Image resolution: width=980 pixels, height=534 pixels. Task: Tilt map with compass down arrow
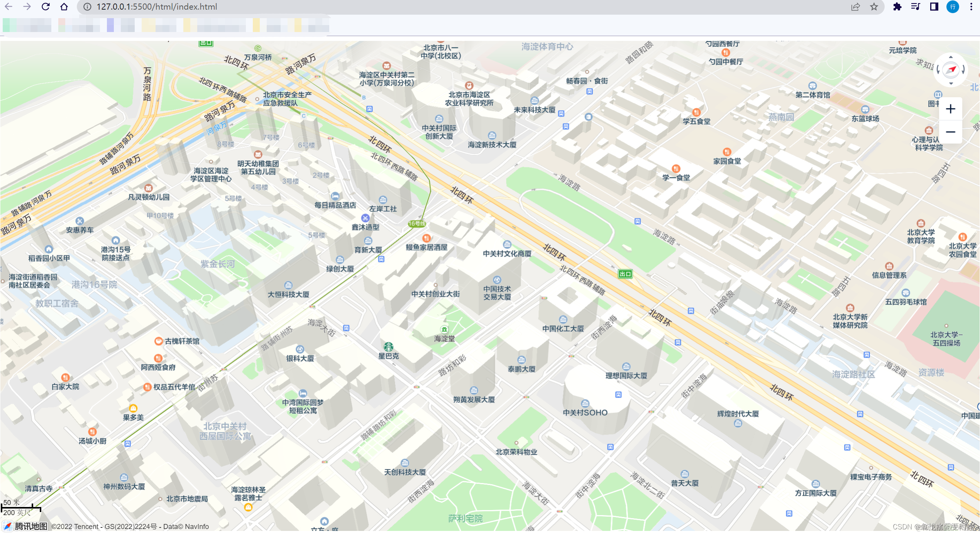pos(951,83)
